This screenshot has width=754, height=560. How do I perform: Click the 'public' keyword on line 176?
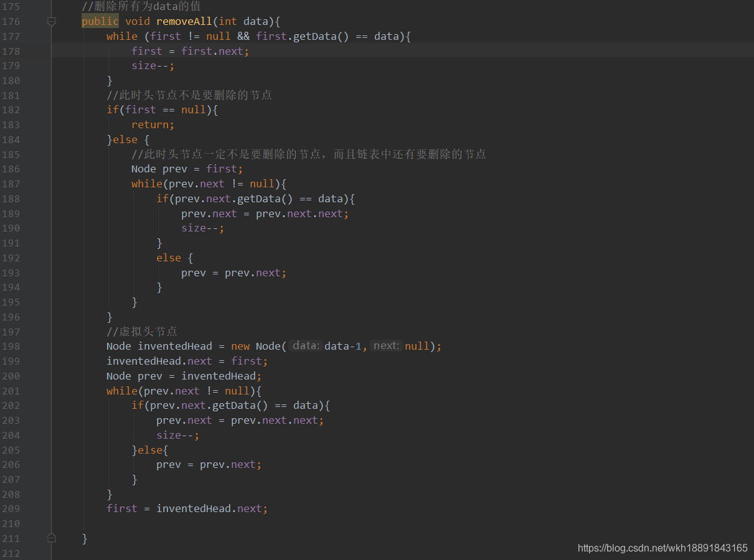[x=100, y=22]
